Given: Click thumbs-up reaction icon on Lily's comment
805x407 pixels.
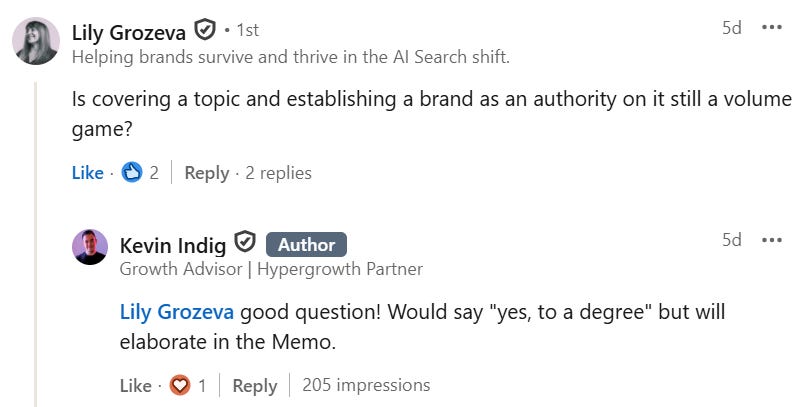Looking at the screenshot, I should click(x=132, y=172).
